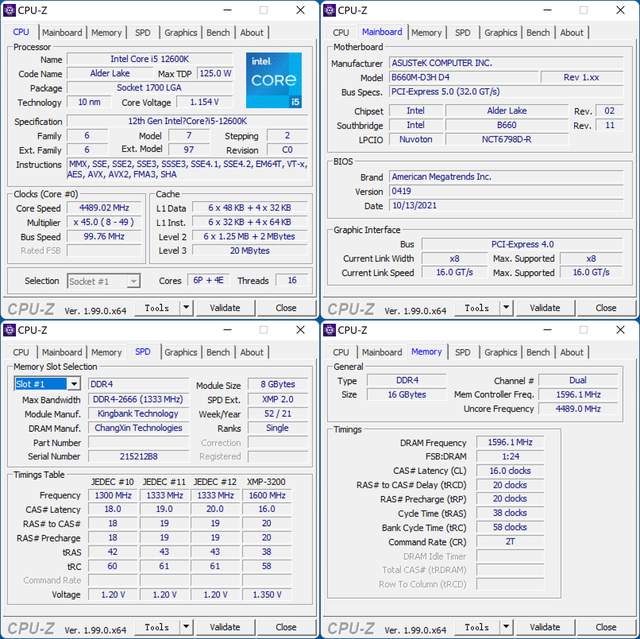Click Close button in Memory window
The image size is (640, 639).
pos(606,627)
